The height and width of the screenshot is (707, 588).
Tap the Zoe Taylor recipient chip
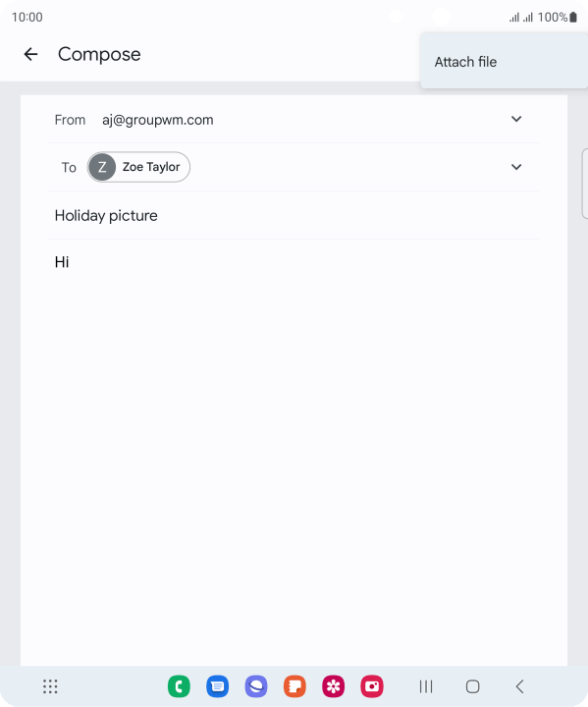pos(138,167)
